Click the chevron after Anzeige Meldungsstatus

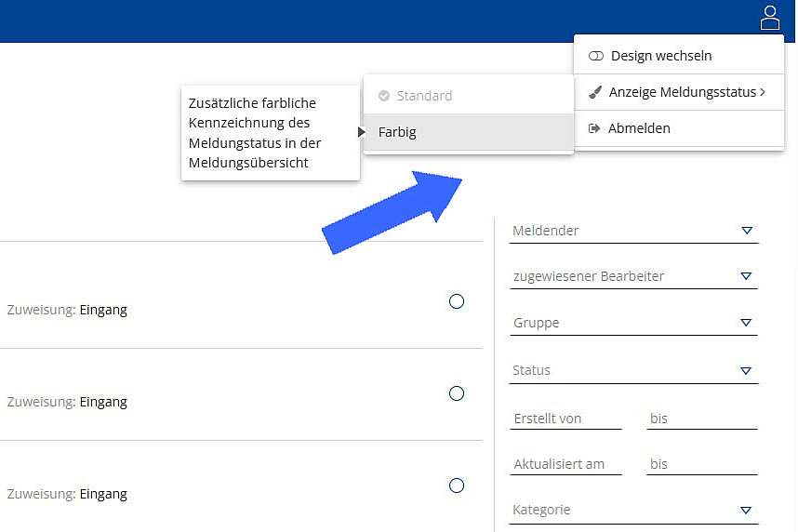tap(763, 92)
